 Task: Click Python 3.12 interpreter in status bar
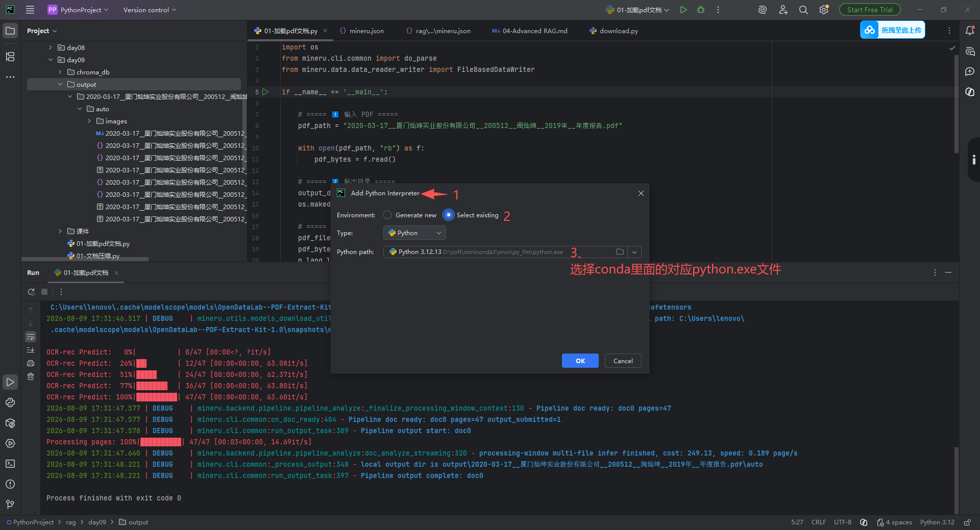(937, 522)
